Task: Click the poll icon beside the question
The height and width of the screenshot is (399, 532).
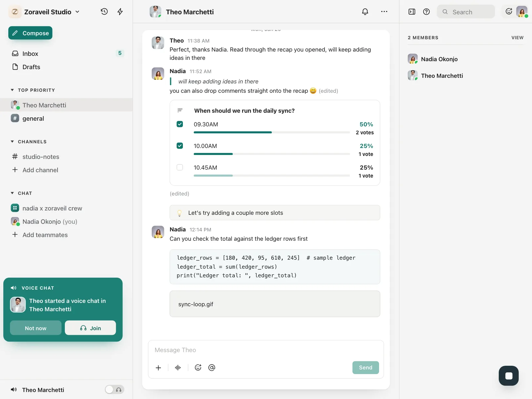Action: (180, 110)
